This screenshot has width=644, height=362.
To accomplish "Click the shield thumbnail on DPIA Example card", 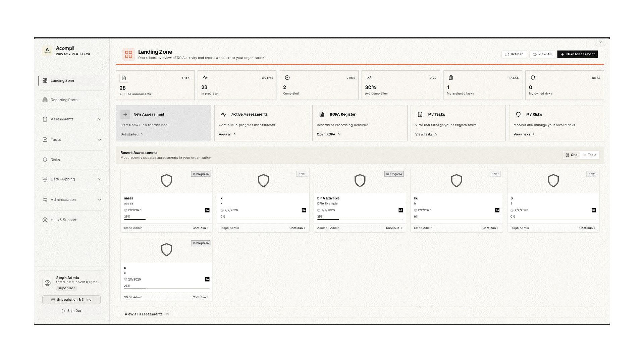I will click(x=360, y=181).
